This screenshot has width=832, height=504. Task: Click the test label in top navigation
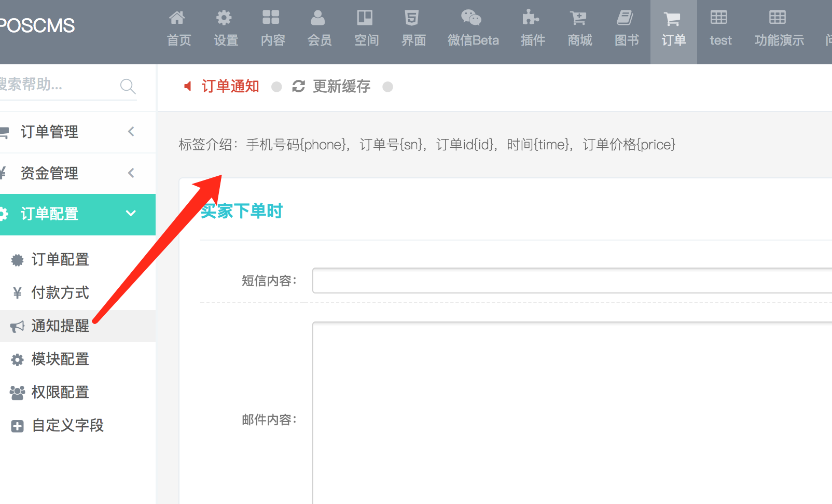(720, 40)
